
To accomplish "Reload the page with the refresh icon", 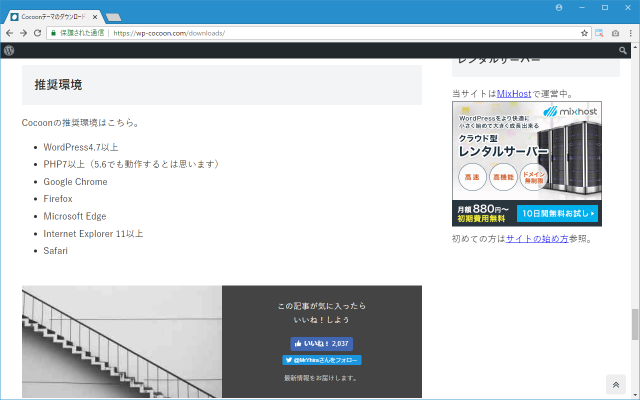I will pos(37,33).
